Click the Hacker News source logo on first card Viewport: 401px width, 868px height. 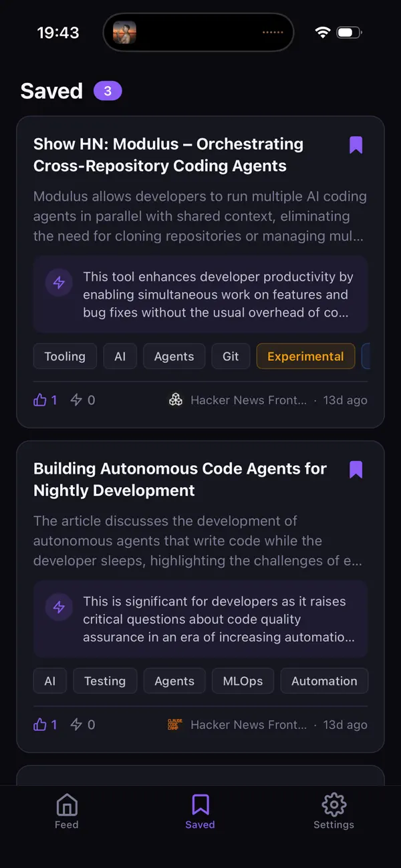coord(176,400)
